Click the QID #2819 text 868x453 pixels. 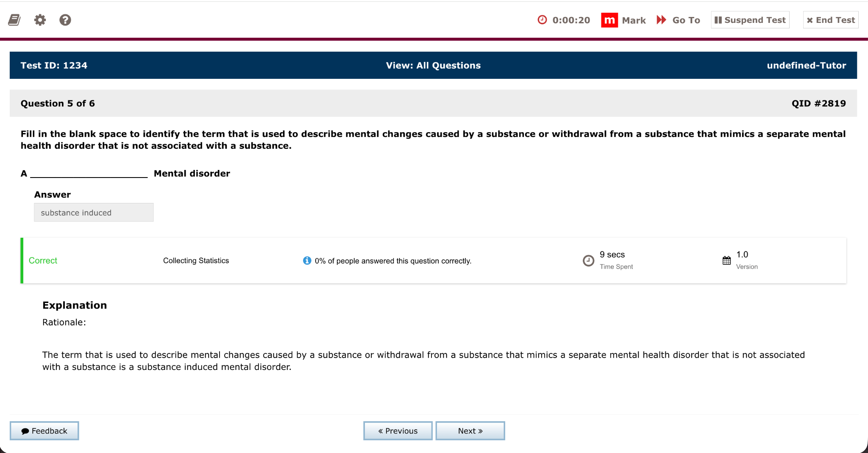(819, 103)
